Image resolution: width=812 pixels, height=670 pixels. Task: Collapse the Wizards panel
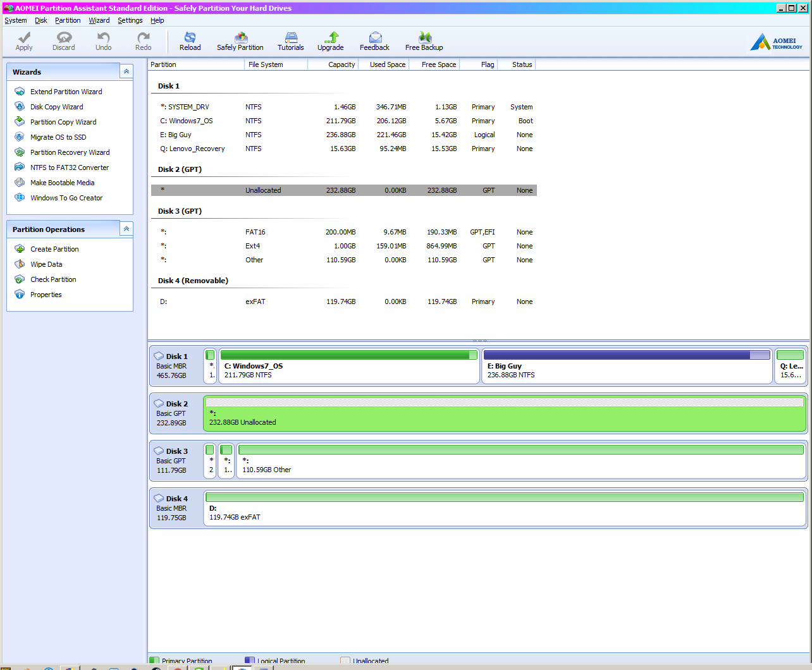pos(126,71)
